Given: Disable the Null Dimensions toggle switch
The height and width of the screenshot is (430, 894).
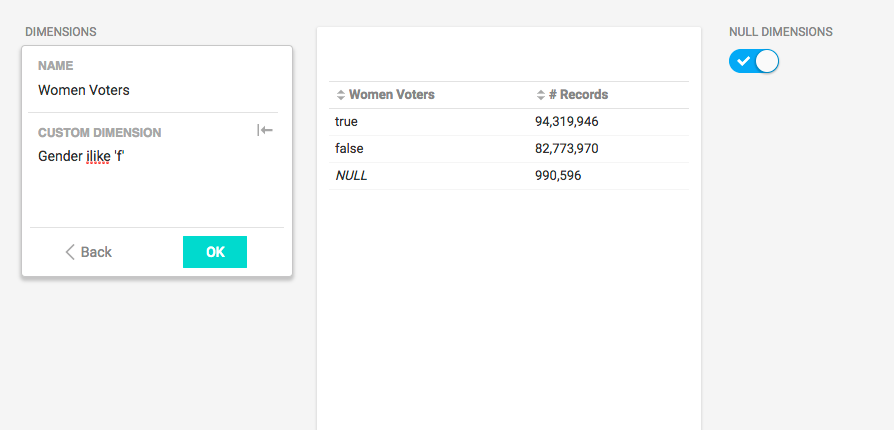Looking at the screenshot, I should (754, 62).
